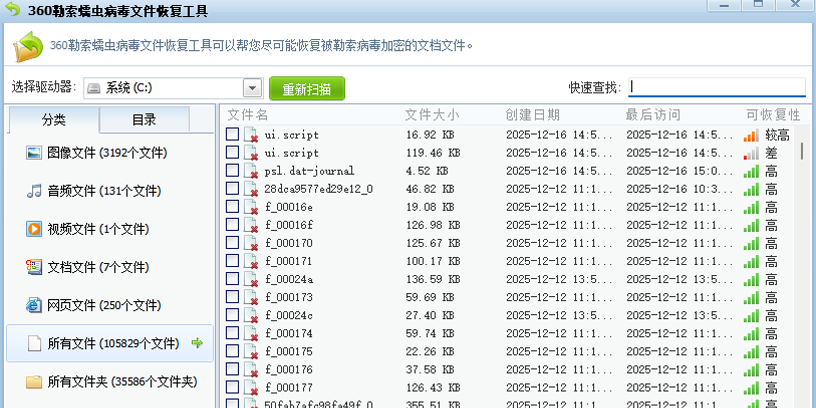Click the document files category icon

coord(34,267)
